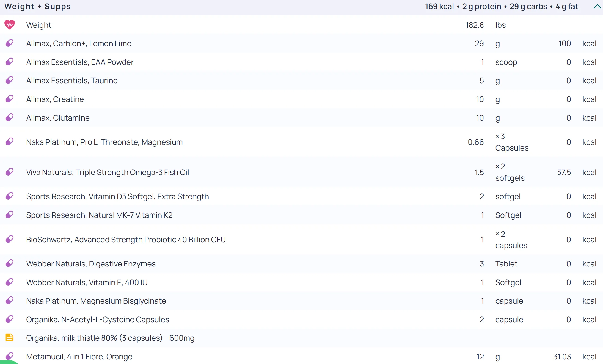Select 'Webber Naturals, Vitamin E, 400 IU' entry
The width and height of the screenshot is (603, 364).
[87, 282]
